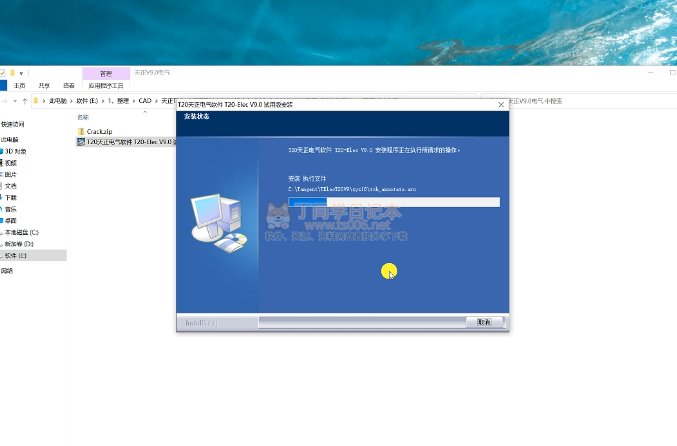
Task: Open recent locations dropdown beside navigation arrows
Action: [x=15, y=101]
